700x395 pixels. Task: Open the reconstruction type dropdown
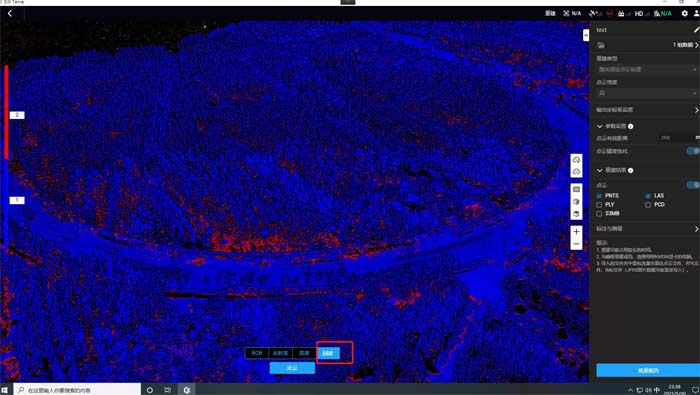point(646,69)
